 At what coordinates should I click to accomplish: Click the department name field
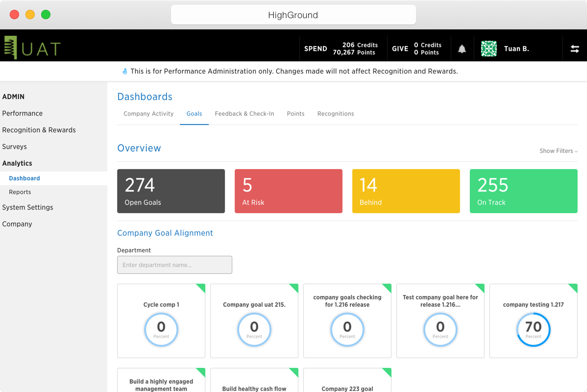174,265
